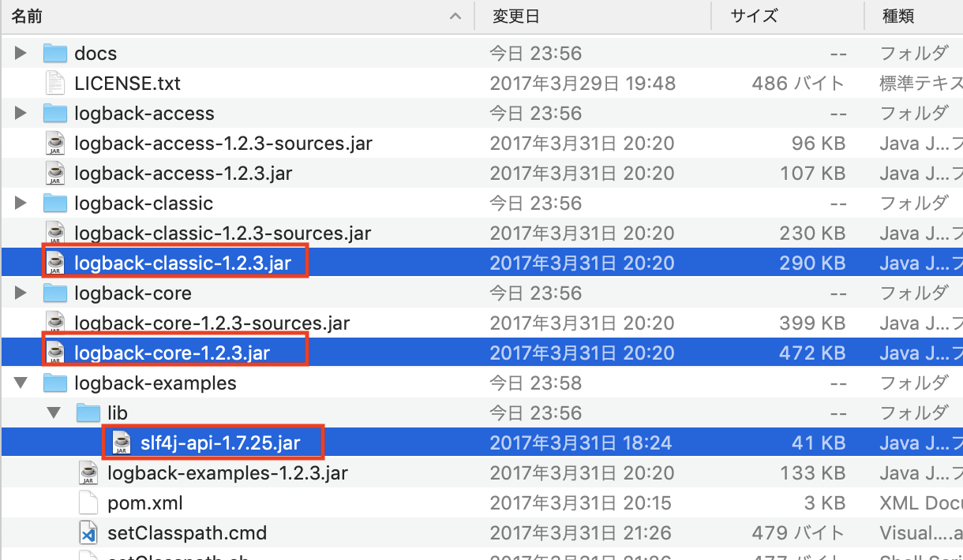Select logback-examples-1.2.3.jar name
Viewport: 963px width, 560px height.
pos(227,473)
